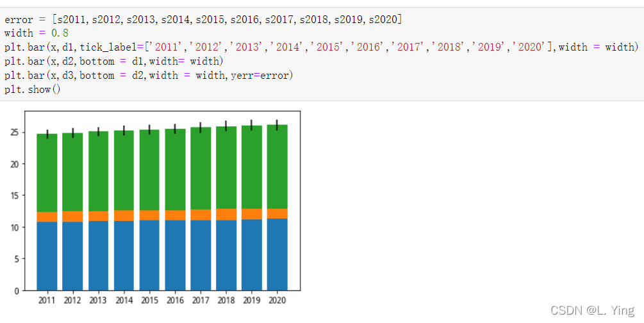Image resolution: width=644 pixels, height=323 pixels.
Task: Click "s2020" in the error list
Action: pyautogui.click(x=383, y=19)
